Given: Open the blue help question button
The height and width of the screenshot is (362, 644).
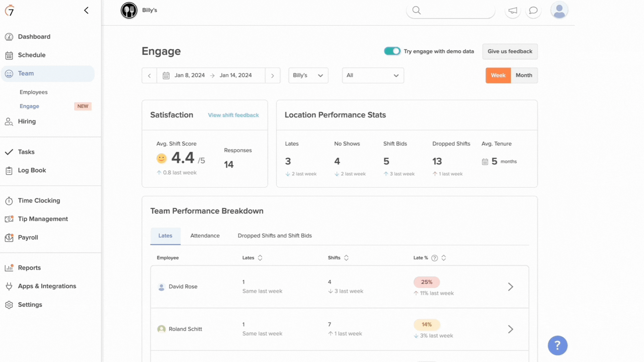Looking at the screenshot, I should (557, 345).
